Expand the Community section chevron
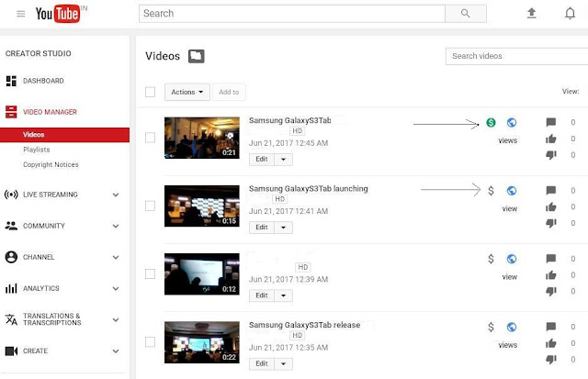 pyautogui.click(x=116, y=226)
